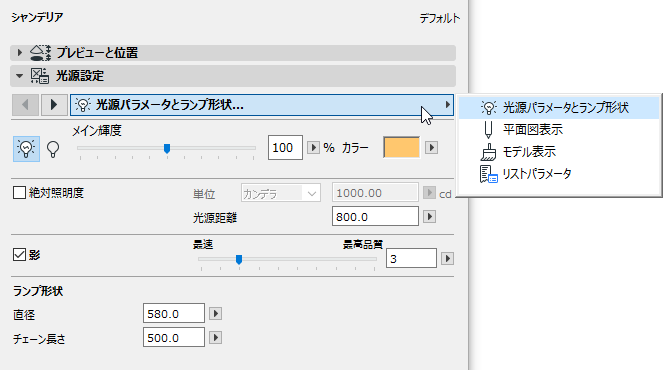
Task: Edit the チェーン長さ field 500.0
Action: pos(174,337)
